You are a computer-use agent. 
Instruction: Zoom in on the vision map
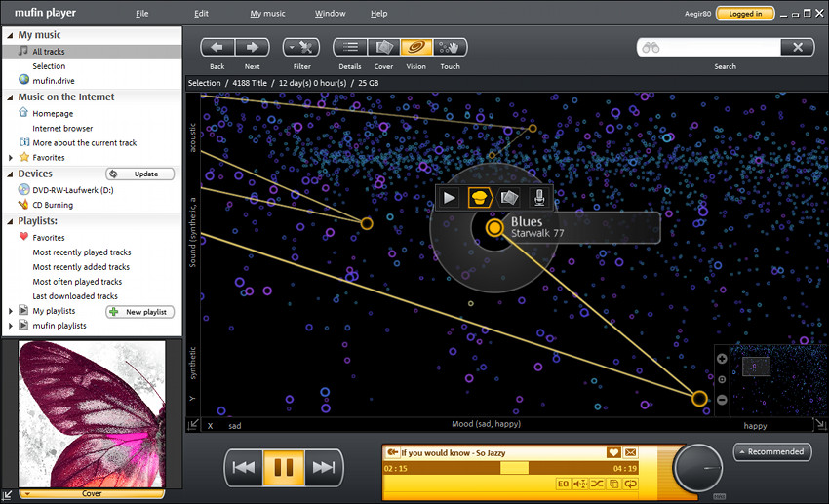tap(722, 359)
